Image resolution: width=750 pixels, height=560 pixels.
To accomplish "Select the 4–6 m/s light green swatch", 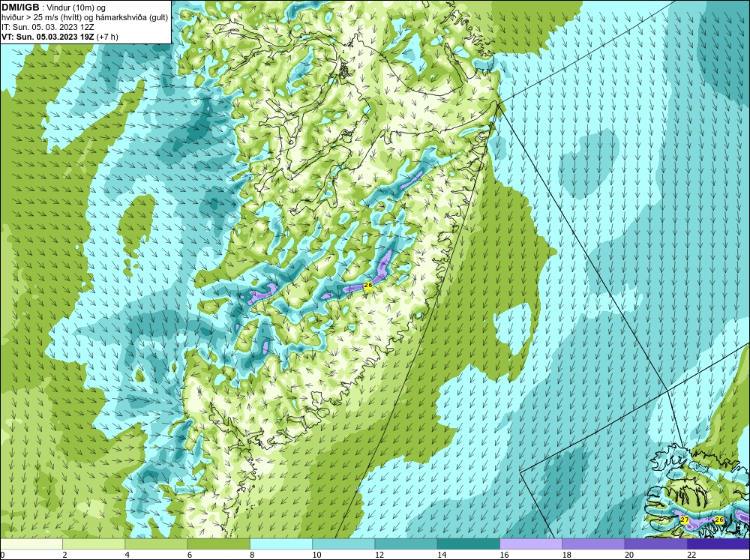I will [157, 544].
